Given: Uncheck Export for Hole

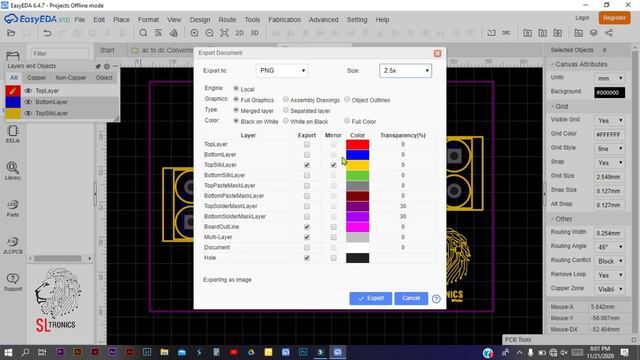Looking at the screenshot, I should coord(307,258).
